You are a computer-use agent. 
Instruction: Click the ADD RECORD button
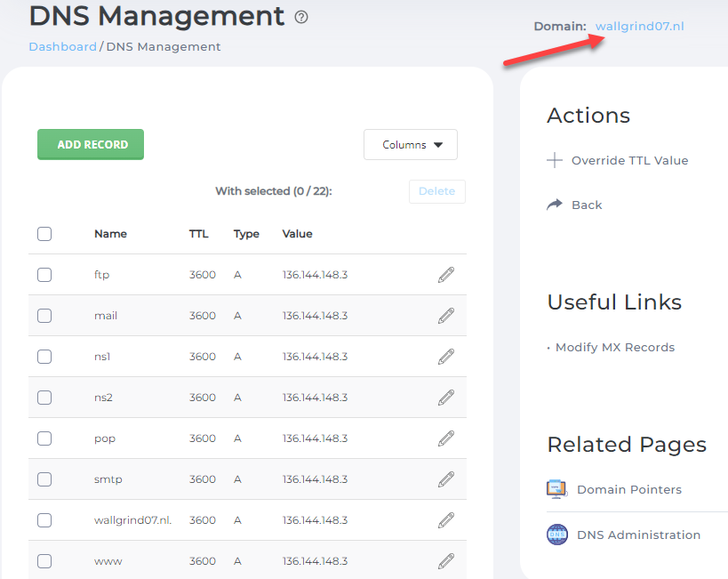[91, 144]
